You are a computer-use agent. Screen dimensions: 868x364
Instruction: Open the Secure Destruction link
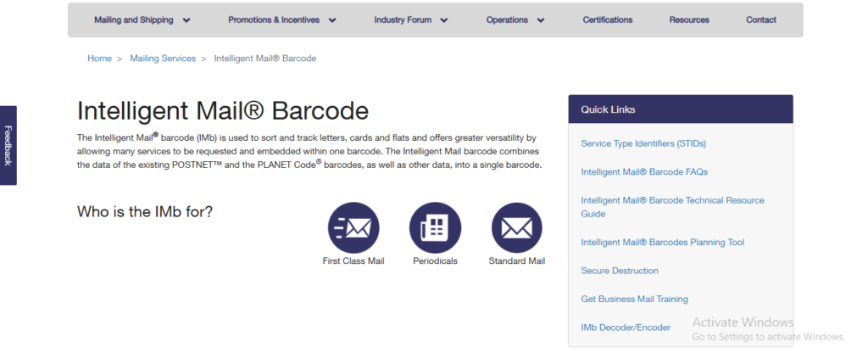tap(620, 271)
